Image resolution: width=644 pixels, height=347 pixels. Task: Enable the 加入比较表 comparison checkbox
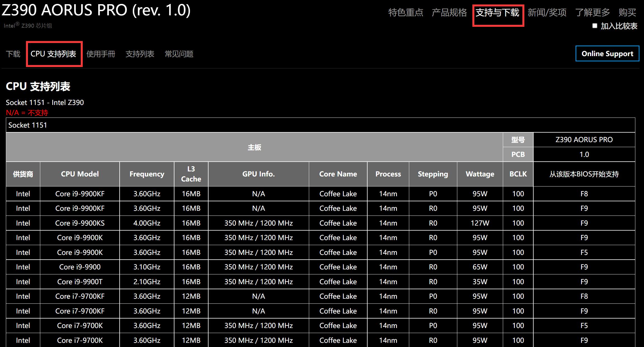[x=595, y=26]
